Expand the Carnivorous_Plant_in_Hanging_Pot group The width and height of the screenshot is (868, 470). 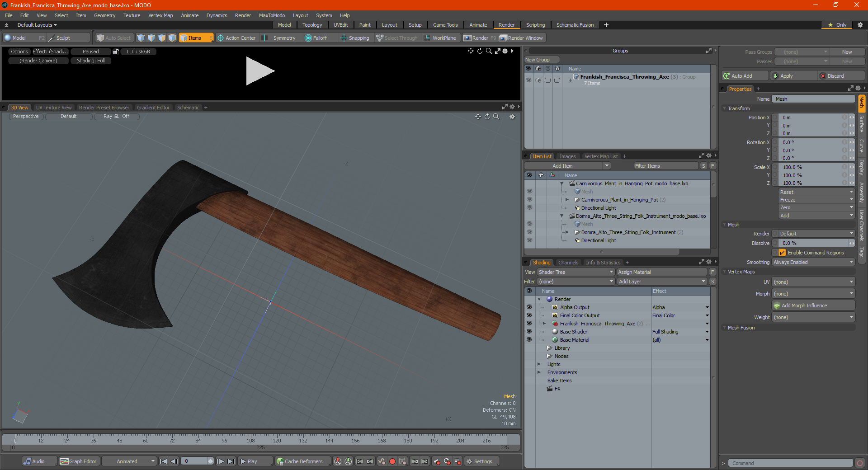[x=567, y=200]
